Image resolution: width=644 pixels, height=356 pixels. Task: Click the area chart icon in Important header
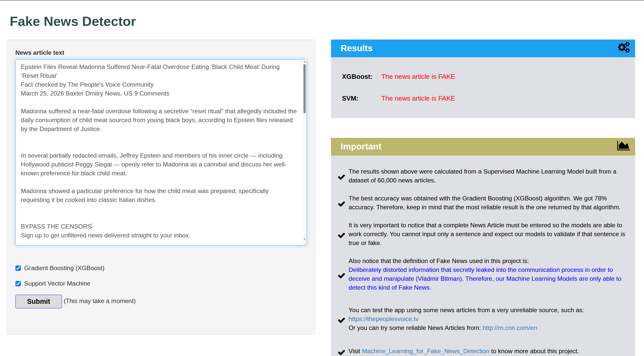(623, 146)
